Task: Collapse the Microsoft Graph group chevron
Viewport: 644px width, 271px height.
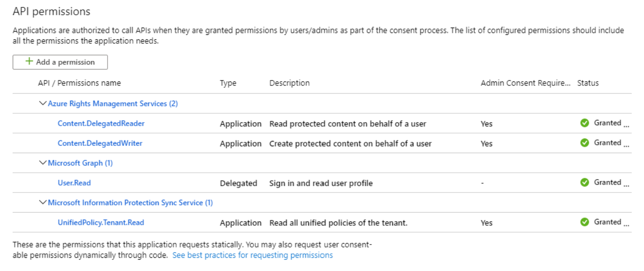Action: 42,163
